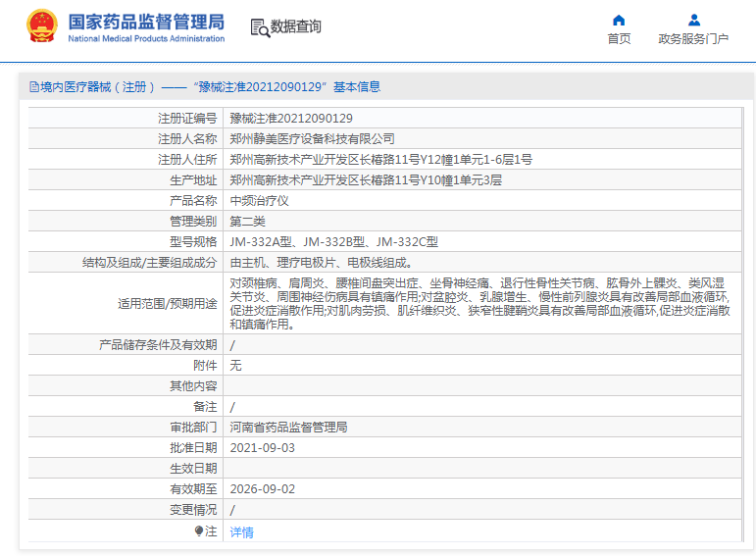The image size is (756, 556).
Task: Click the document icon before 境内医疗器械
Action: [x=34, y=87]
